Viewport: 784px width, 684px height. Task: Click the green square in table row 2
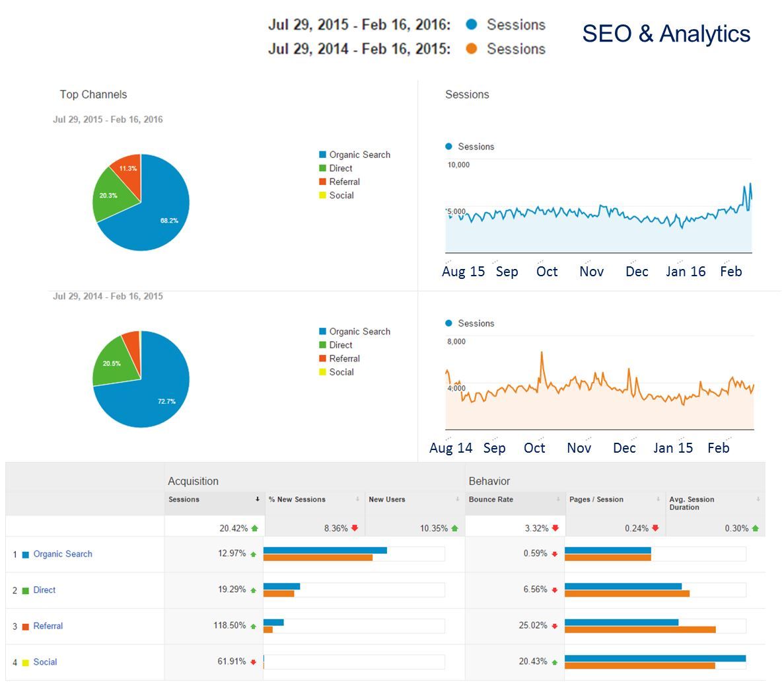pos(26,590)
